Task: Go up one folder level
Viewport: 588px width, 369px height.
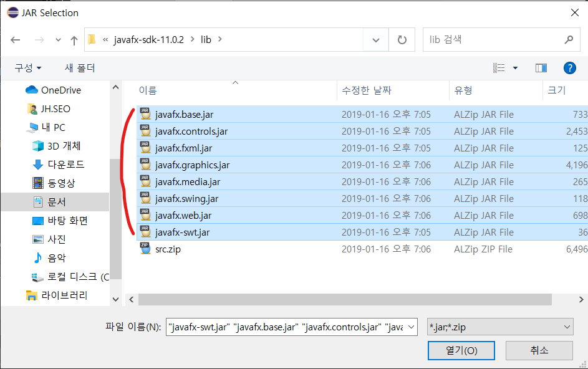Action: coord(74,40)
